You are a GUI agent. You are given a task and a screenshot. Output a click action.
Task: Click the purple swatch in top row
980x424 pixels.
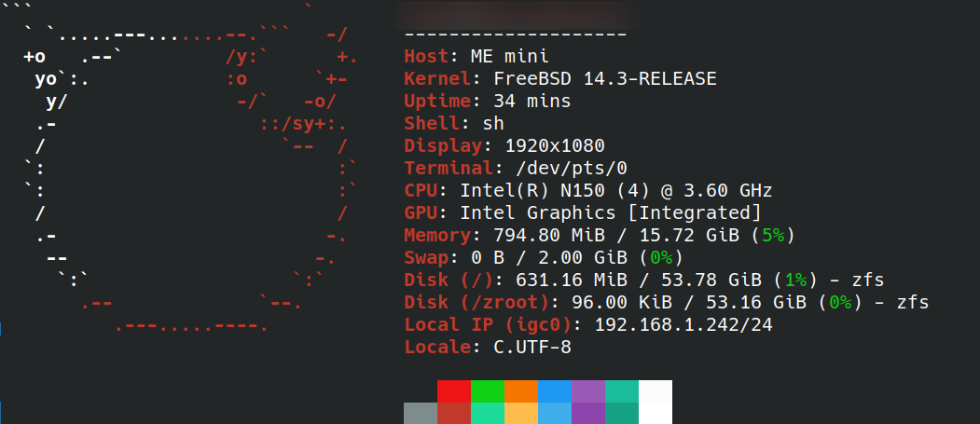[588, 390]
